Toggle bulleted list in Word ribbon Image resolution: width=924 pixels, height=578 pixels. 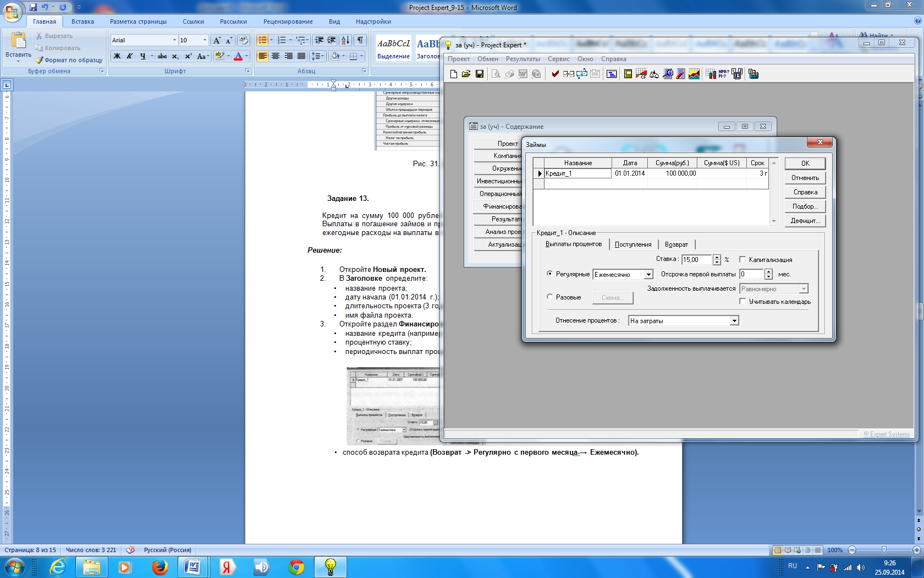pyautogui.click(x=262, y=40)
